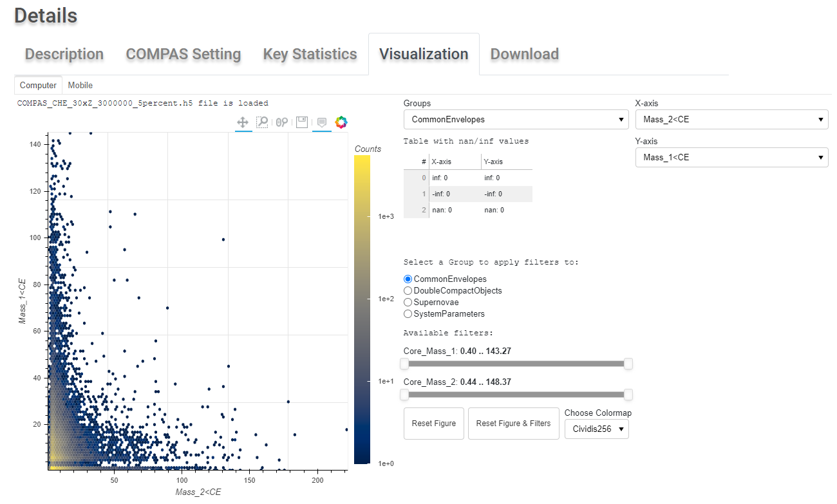Open the COMPAS Setting tab
This screenshot has height=504, width=837.
(183, 54)
